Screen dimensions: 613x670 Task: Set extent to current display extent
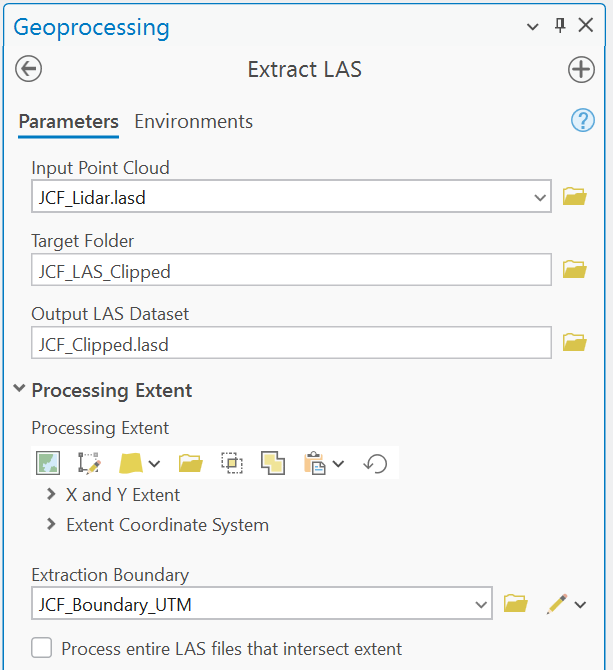point(48,463)
